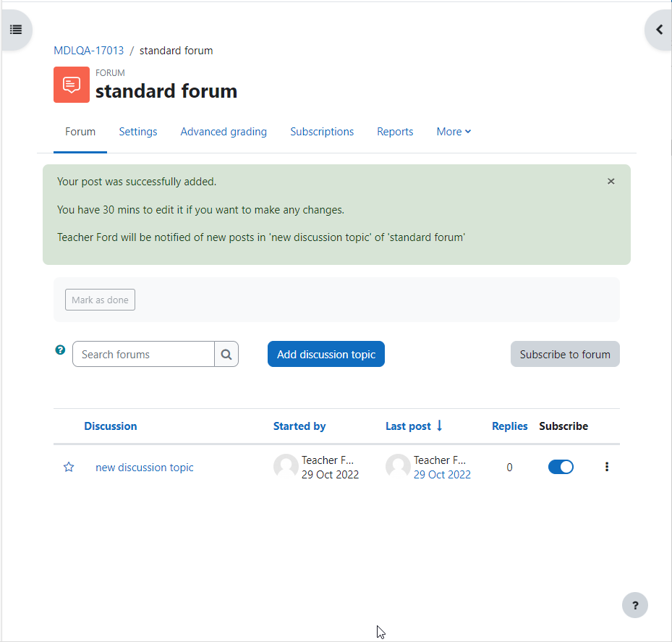The height and width of the screenshot is (642, 672).
Task: Go to Advanced grading tab
Action: point(224,132)
